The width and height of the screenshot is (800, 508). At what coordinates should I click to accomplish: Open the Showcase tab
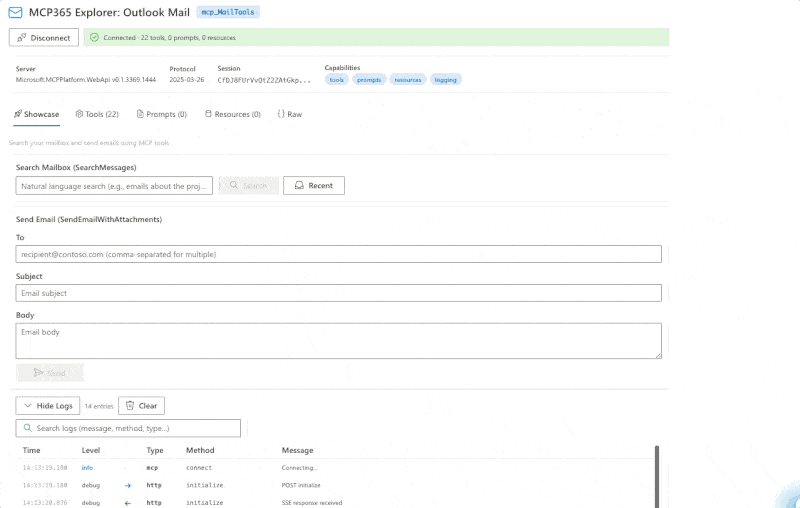37,114
